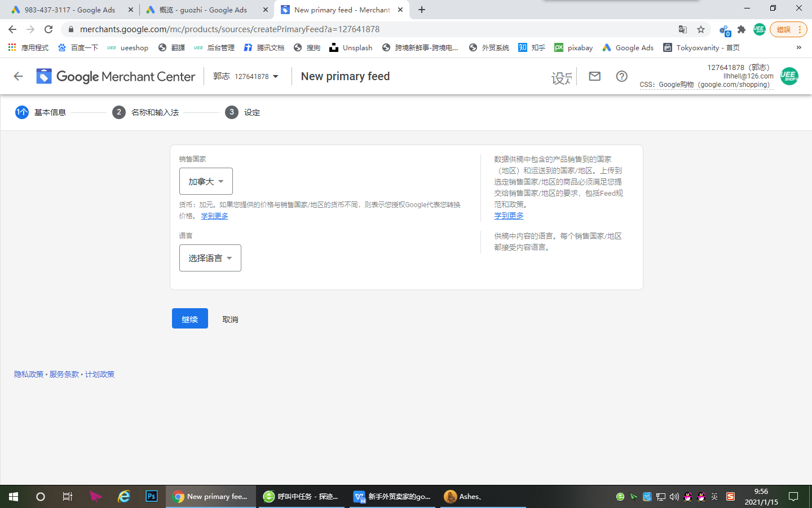Screen dimensions: 812x508
Task: Click the translate page icon in address bar
Action: (x=683, y=29)
